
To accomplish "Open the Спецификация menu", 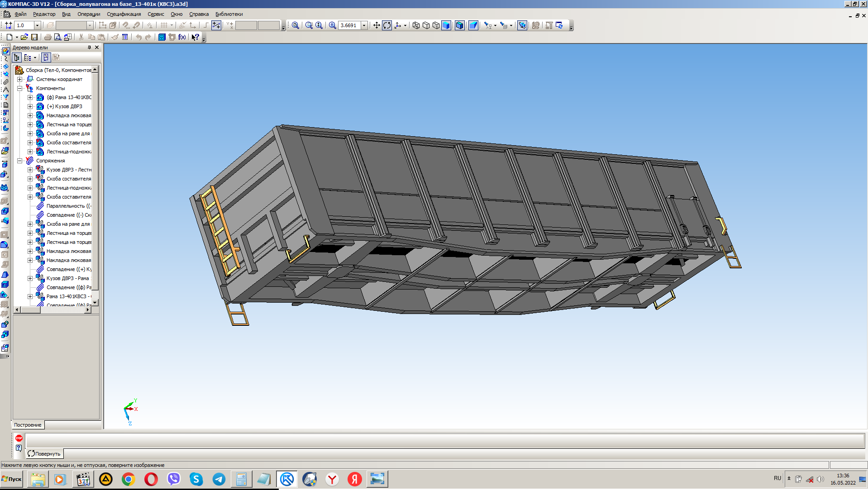I will click(x=124, y=14).
